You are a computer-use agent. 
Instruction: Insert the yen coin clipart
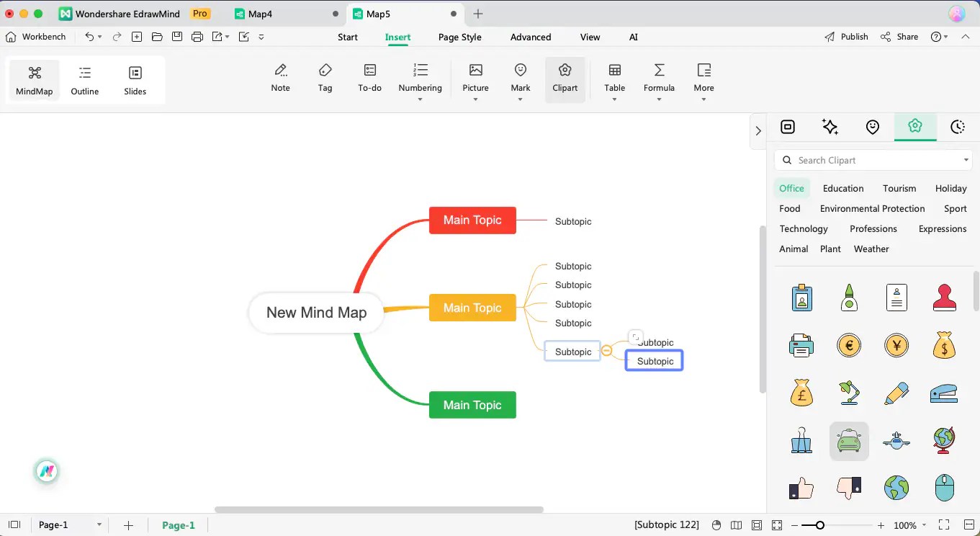click(x=896, y=346)
